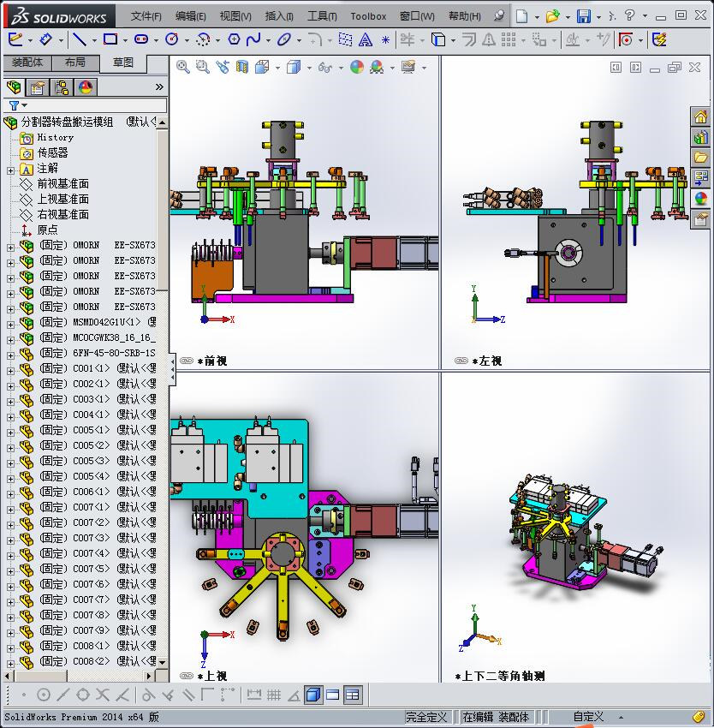Viewport: 714px width, 728px height.
Task: Toggle the linked views icon in left view
Action: (461, 361)
